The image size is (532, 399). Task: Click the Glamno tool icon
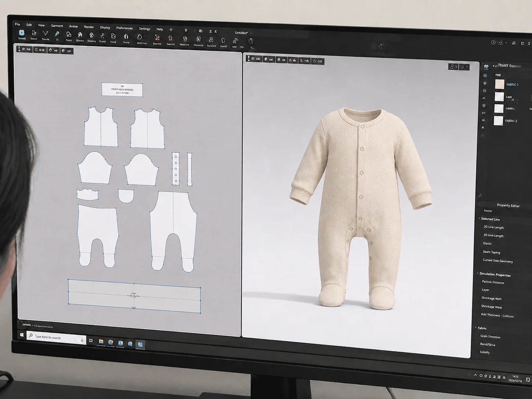pyautogui.click(x=80, y=35)
